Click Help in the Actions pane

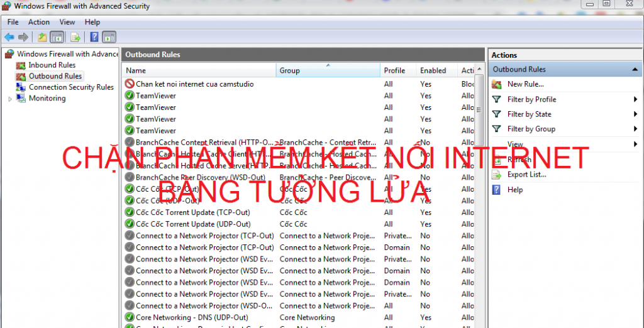pos(515,190)
